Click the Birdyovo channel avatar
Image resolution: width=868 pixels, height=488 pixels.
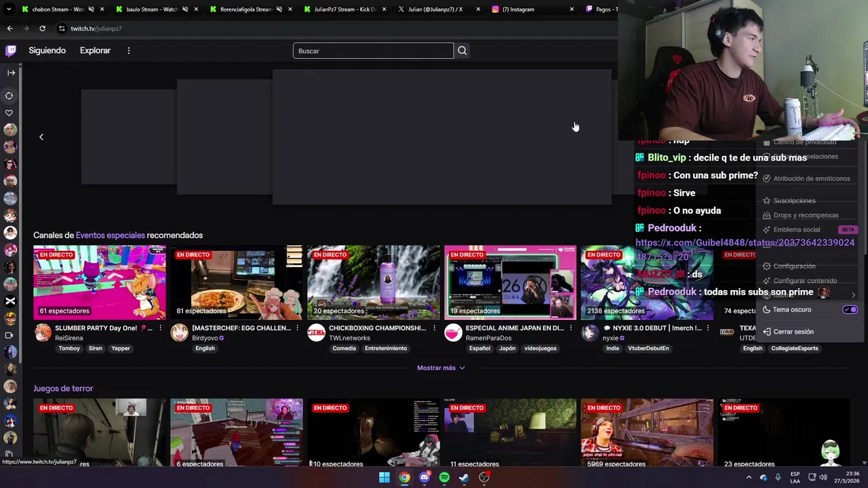tap(179, 333)
